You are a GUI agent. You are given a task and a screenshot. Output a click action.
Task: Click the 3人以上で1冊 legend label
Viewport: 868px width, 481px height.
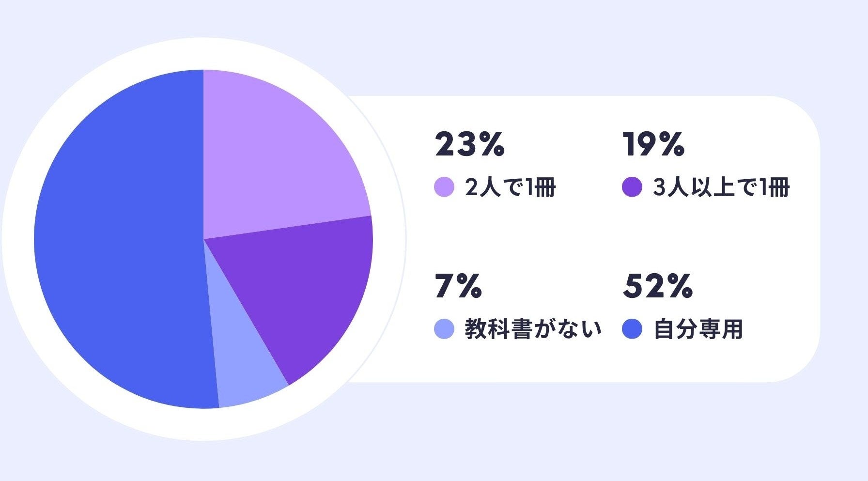721,187
